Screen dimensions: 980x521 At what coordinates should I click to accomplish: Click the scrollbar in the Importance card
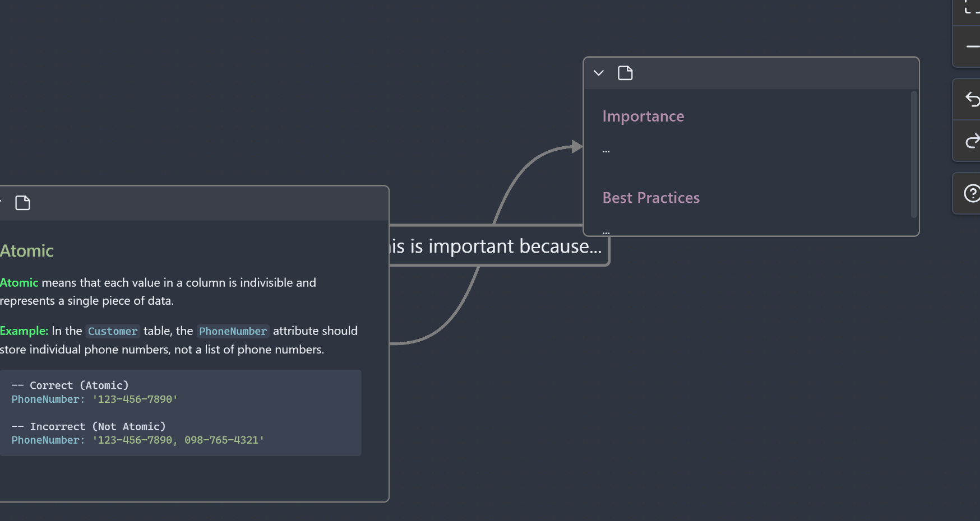coord(913,154)
